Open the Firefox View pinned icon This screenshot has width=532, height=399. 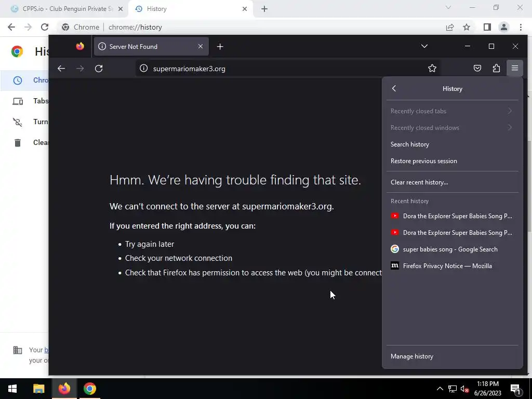coord(80,46)
